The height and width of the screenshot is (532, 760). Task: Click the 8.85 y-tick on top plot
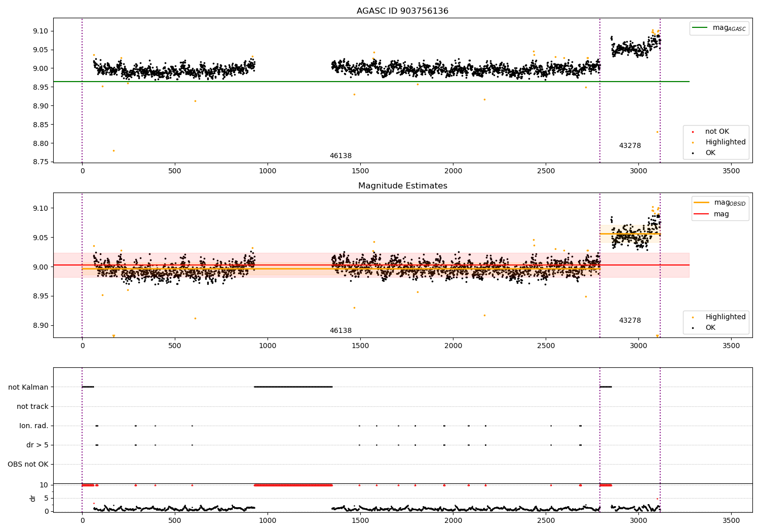[x=40, y=125]
